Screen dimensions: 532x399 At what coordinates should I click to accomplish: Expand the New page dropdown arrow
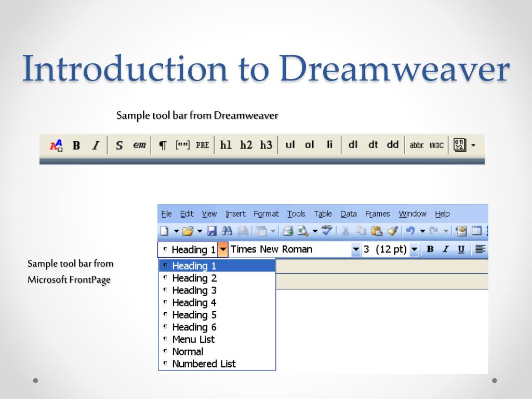point(176,231)
